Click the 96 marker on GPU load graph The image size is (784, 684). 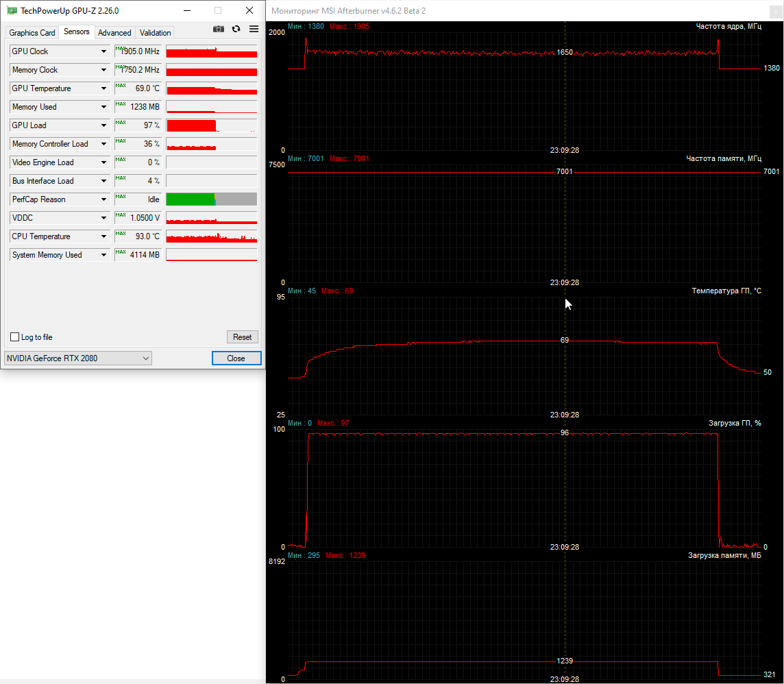click(565, 433)
